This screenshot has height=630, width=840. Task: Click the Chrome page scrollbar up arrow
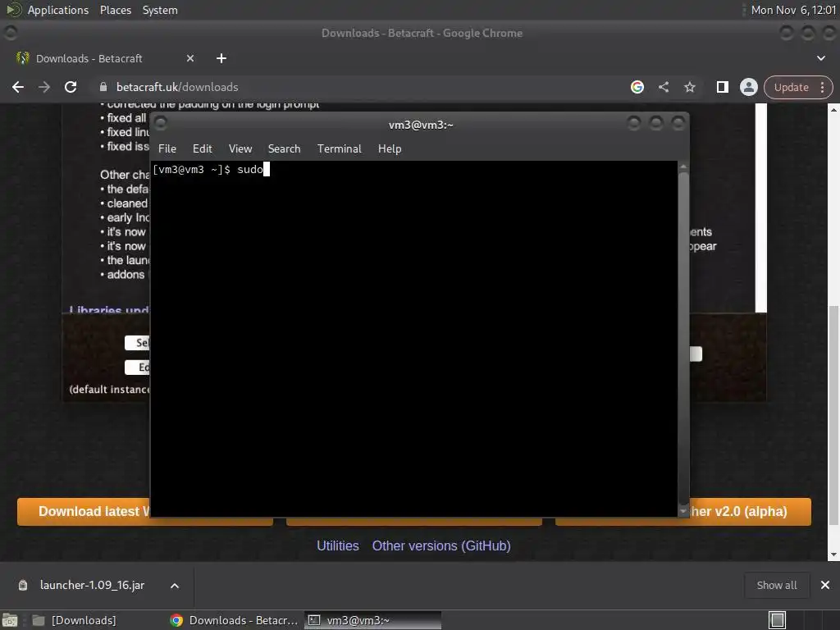click(833, 110)
